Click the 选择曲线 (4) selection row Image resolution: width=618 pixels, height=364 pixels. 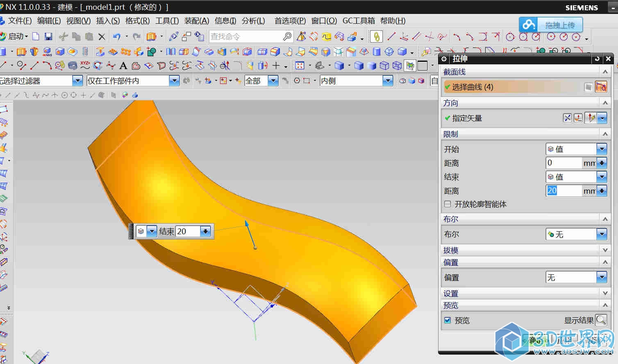525,87
